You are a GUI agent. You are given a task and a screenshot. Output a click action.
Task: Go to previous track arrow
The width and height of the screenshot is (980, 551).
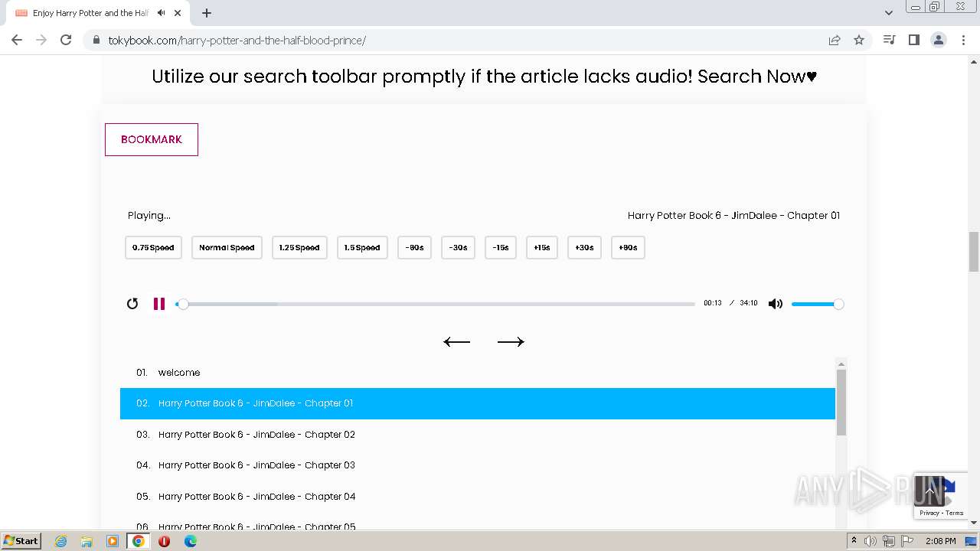457,342
